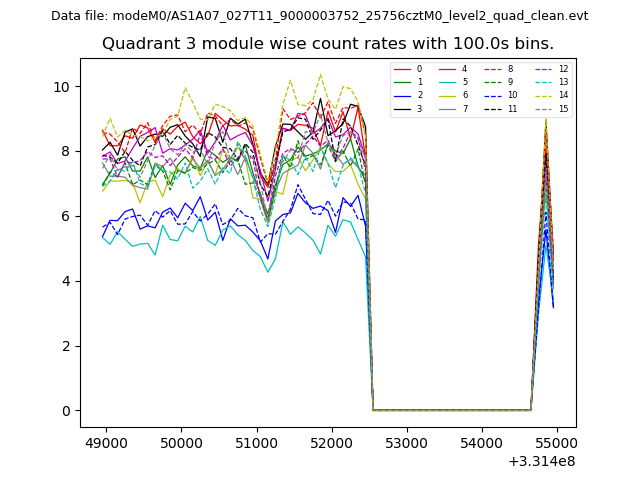
Task: Click the x-axis tick label 49000
Action: [105, 443]
